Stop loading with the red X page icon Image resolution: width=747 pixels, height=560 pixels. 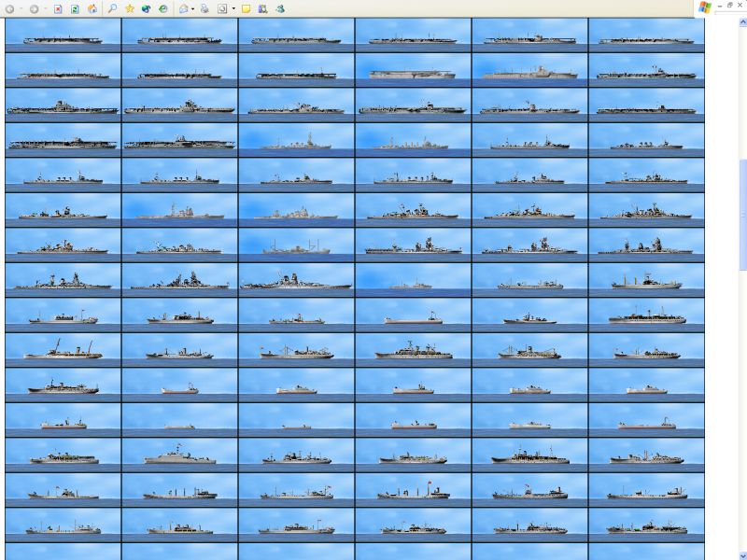coord(58,9)
